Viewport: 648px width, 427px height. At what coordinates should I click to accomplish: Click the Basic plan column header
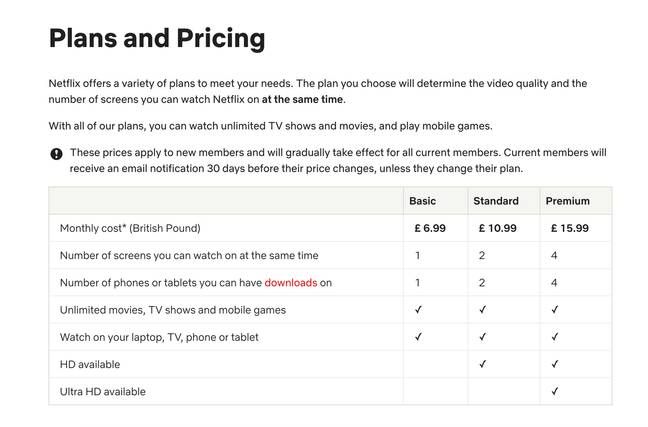[x=422, y=201]
